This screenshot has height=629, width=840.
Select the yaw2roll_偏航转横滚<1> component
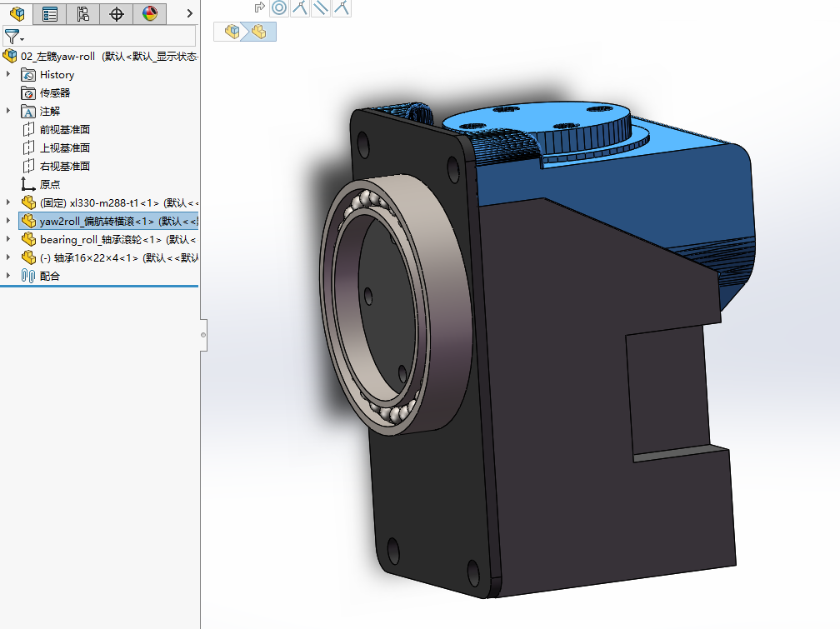(x=119, y=221)
